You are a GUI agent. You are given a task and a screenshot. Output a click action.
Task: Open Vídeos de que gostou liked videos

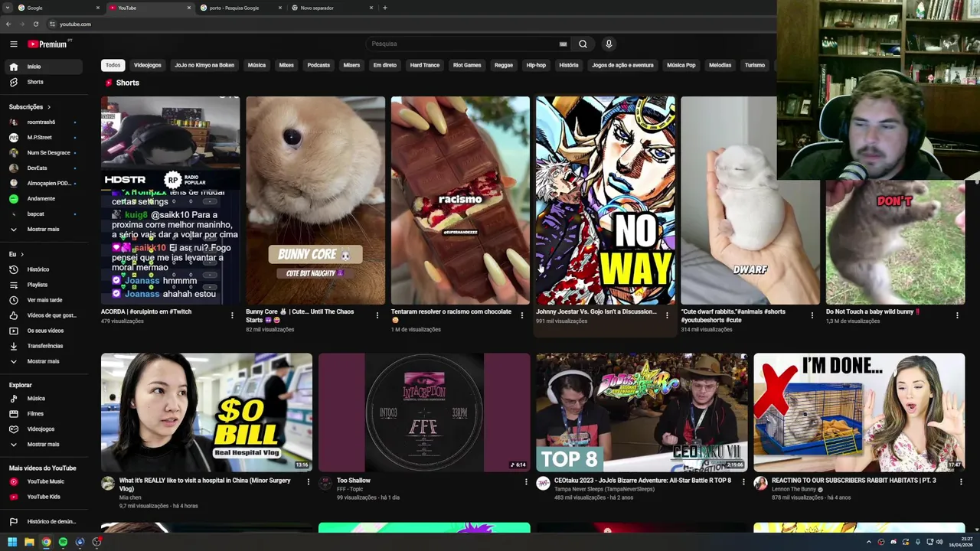pyautogui.click(x=44, y=315)
